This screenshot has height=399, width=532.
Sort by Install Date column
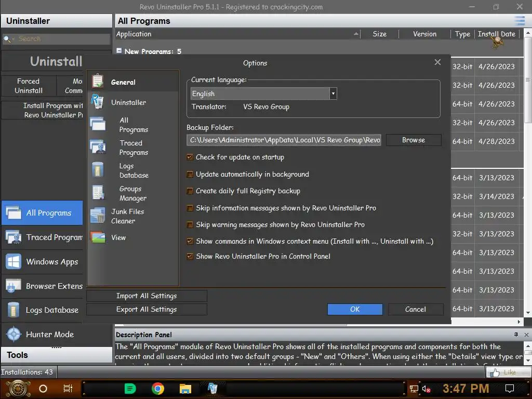[x=497, y=34]
